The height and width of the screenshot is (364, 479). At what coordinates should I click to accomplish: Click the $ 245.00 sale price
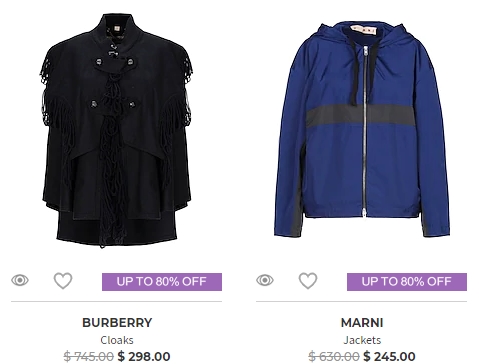(x=389, y=356)
